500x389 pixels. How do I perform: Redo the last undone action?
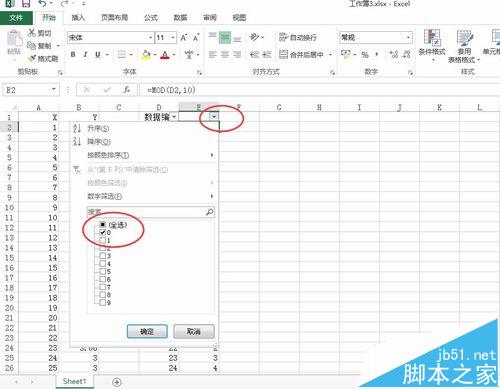point(65,4)
